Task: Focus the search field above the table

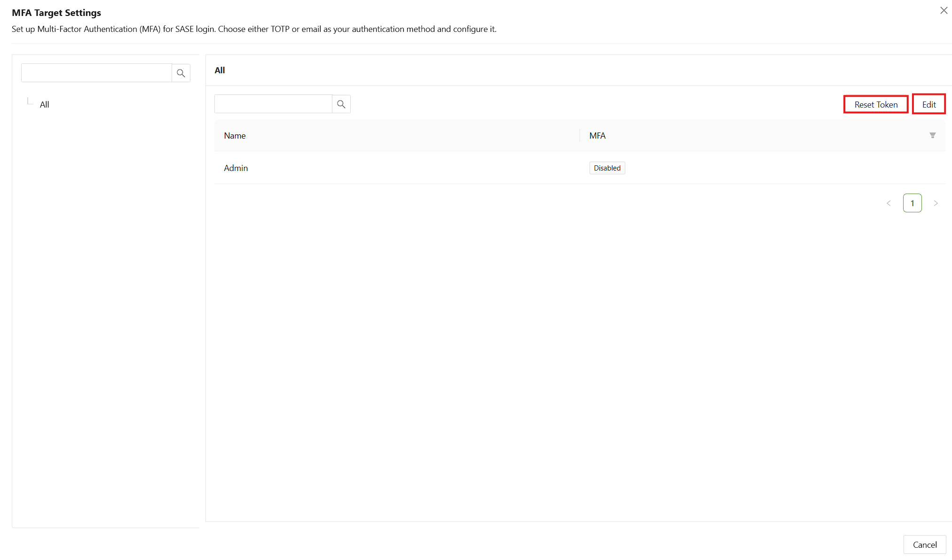Action: (273, 104)
